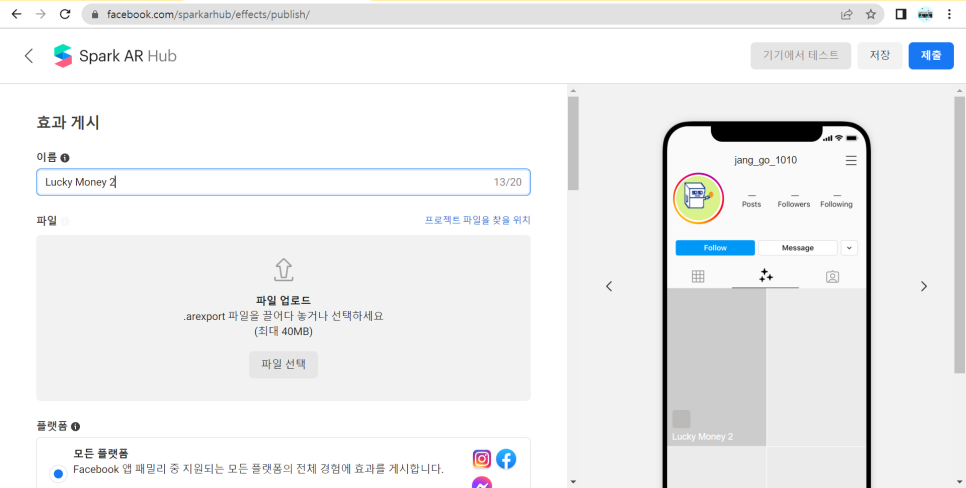
Task: Click the browser forward arrow
Action: (41, 14)
